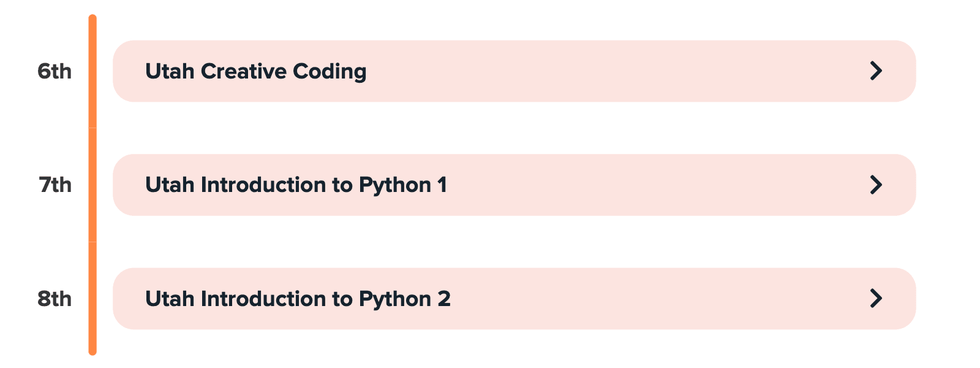Open the Utah Creative Coding course title
This screenshot has width=980, height=368.
[x=255, y=71]
